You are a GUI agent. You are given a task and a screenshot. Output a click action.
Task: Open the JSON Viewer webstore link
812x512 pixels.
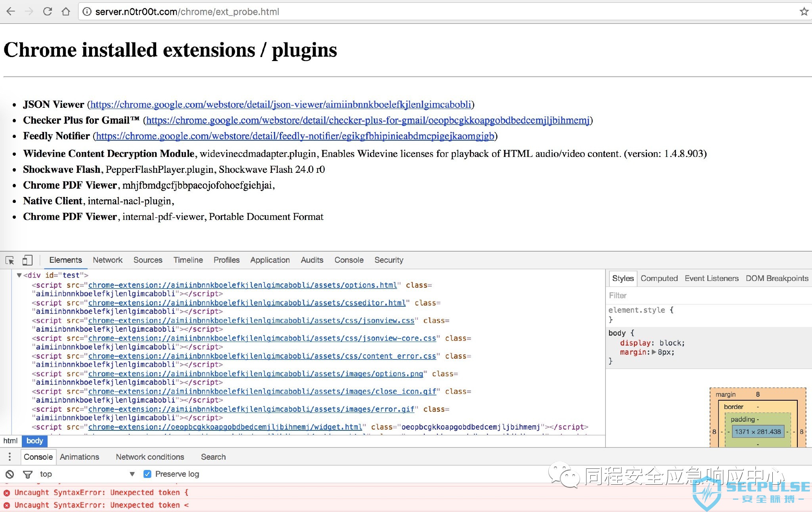pos(281,105)
